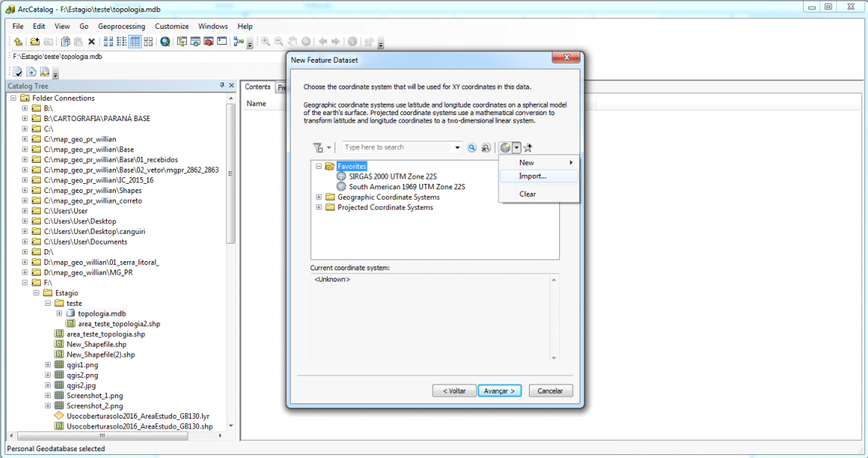Image resolution: width=868 pixels, height=458 pixels.
Task: Click the Up One Level toolbar icon
Action: pos(18,42)
